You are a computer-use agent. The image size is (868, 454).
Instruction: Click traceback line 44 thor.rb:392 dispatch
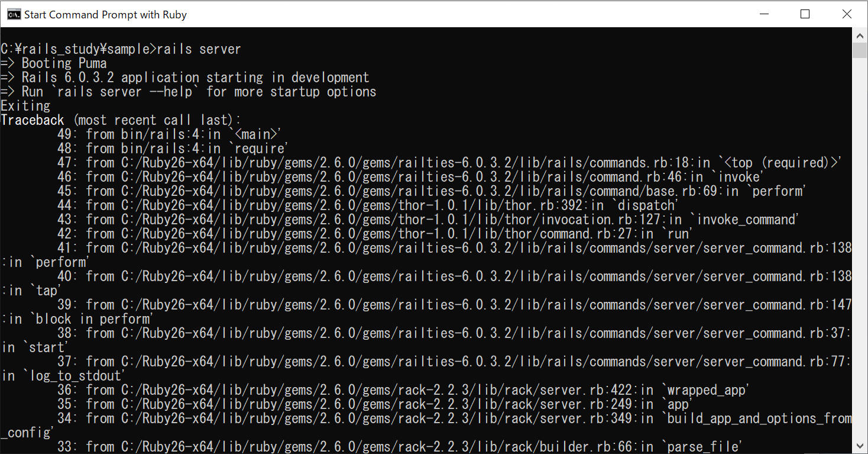[367, 205]
